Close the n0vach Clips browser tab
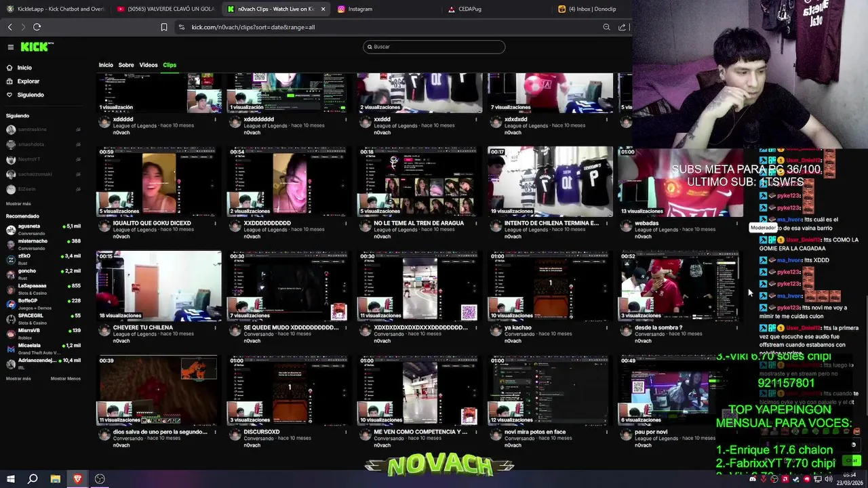The image size is (868, 488). pyautogui.click(x=323, y=9)
